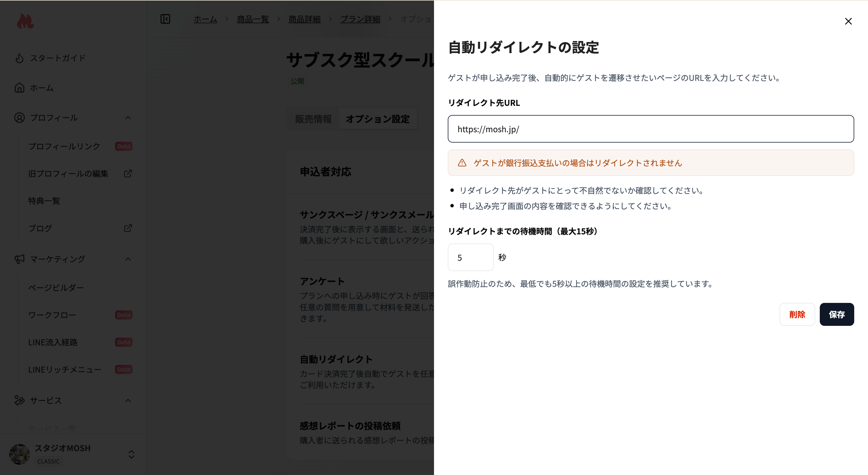The image size is (868, 475).
Task: Open 旧プロフィールの編集 in sidebar
Action: 68,173
